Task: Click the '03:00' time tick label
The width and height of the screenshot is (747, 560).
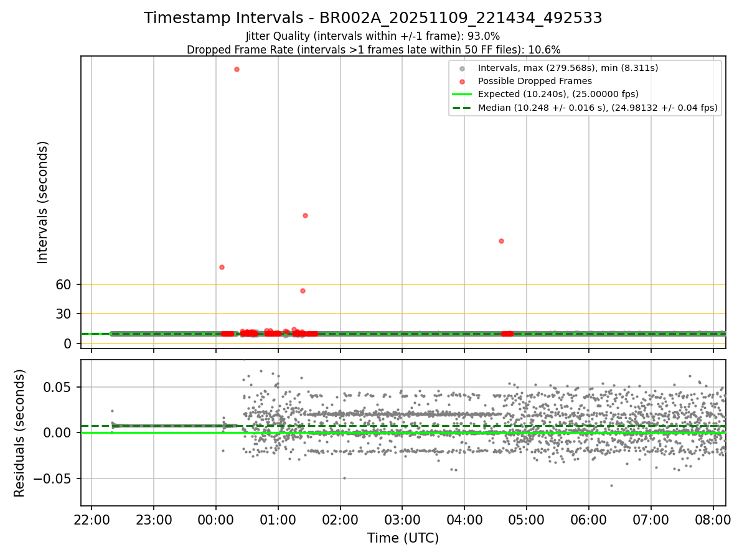Action: pyautogui.click(x=402, y=519)
